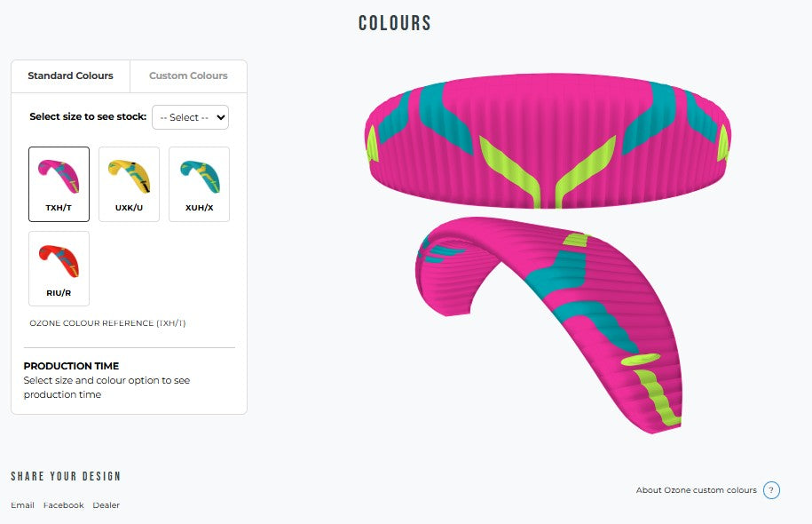Image resolution: width=812 pixels, height=524 pixels.
Task: Share the design via Email
Action: point(23,505)
